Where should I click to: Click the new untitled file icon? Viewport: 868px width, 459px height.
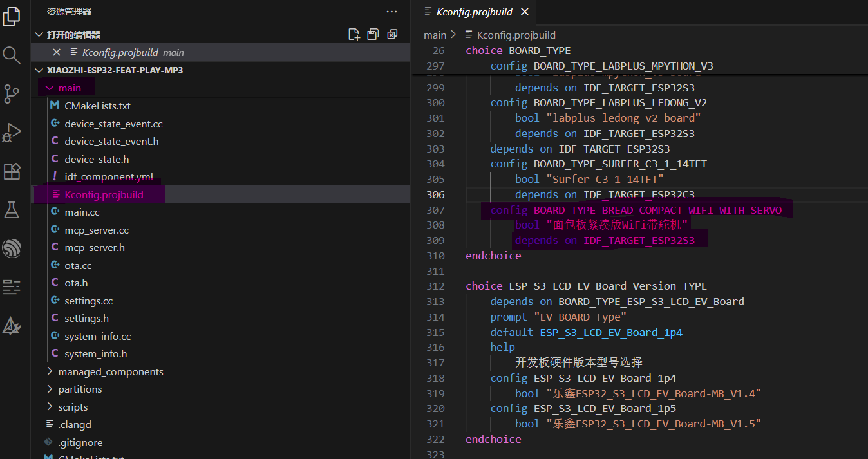tap(353, 35)
